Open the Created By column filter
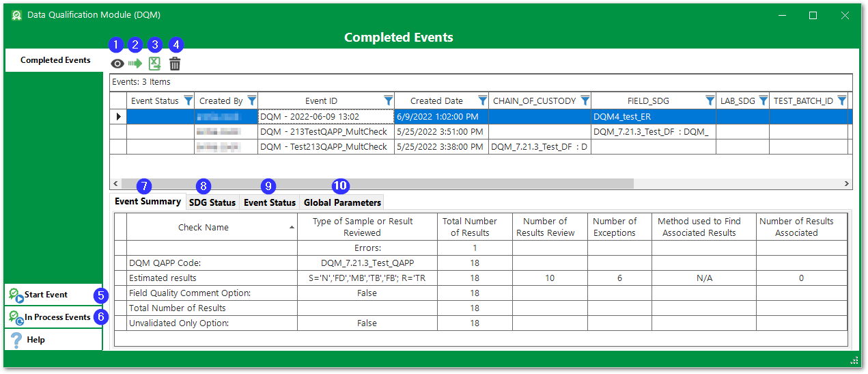Image resolution: width=868 pixels, height=374 pixels. [251, 101]
